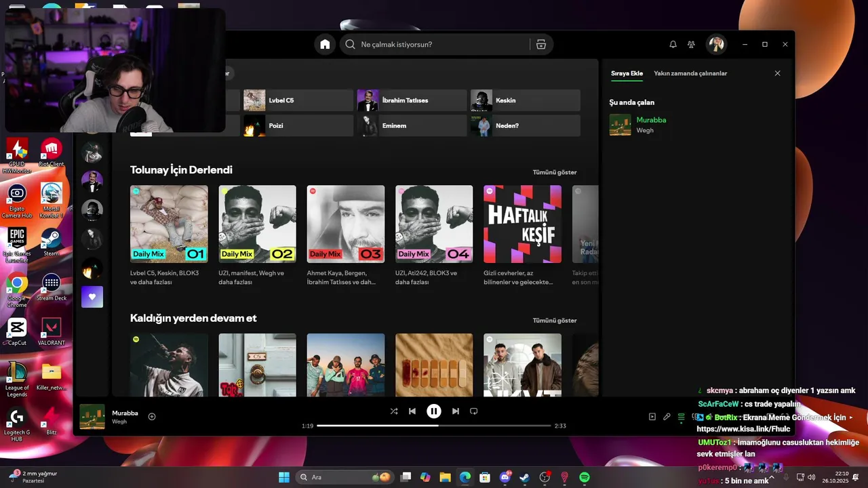Open CapCut desktop shortcut
Screen dimensions: 868x488
17,332
